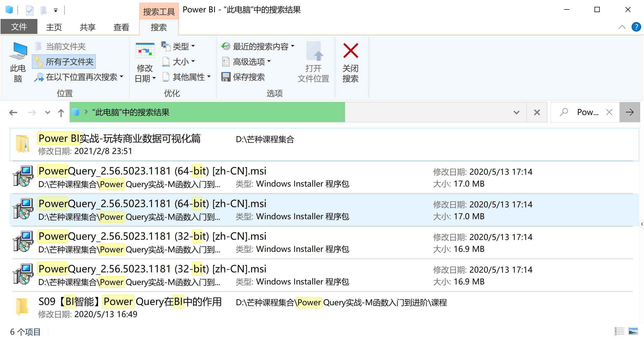Click the preview pane expander at the right edge

coord(642,224)
